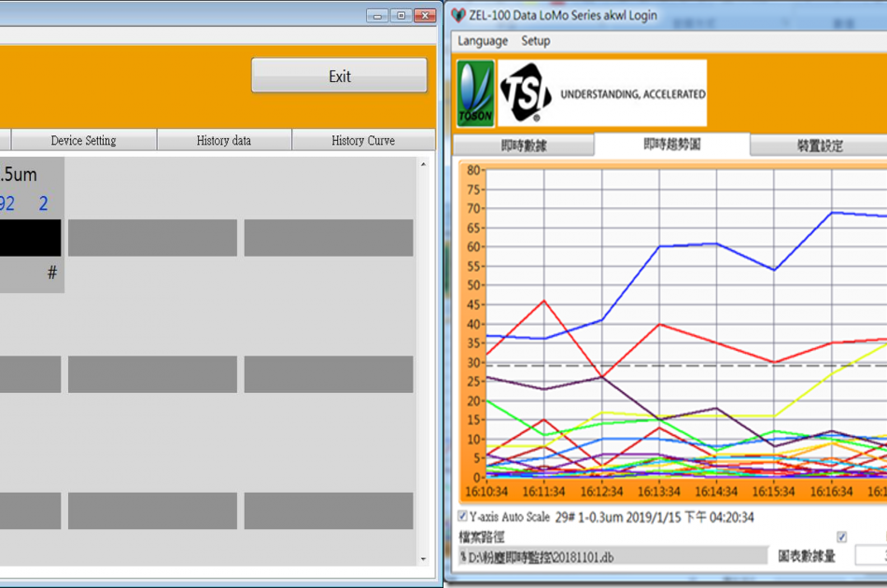Click the TOSON green leaf logo
The image size is (887, 588).
pyautogui.click(x=475, y=93)
